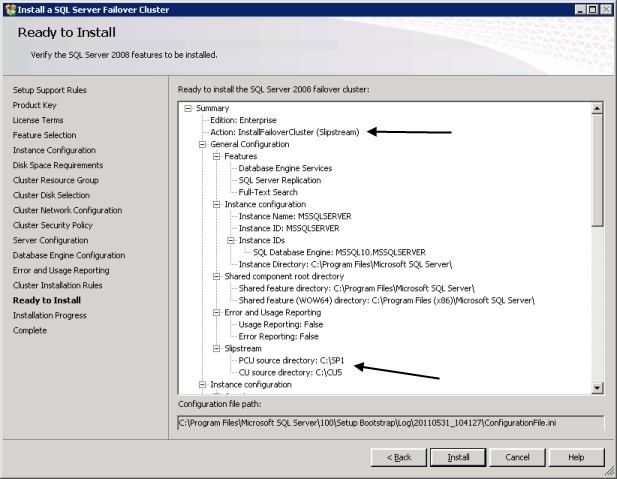Select 'PCU source directory: C:\SP1' row
Viewport: 617px width, 479px height.
click(292, 361)
